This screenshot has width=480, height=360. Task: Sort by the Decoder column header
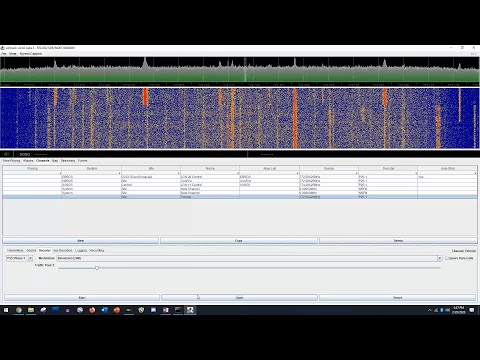(x=388, y=168)
